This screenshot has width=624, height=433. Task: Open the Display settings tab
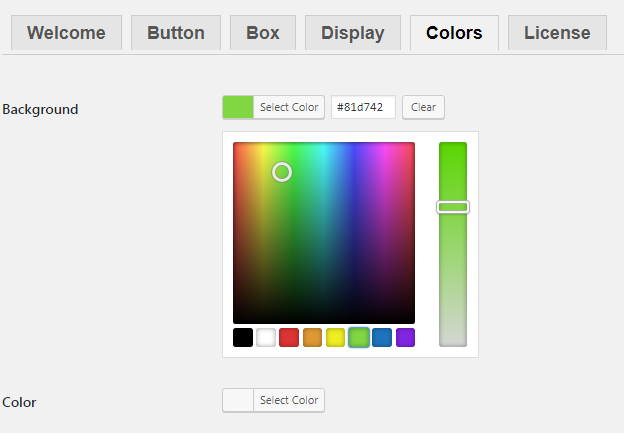[353, 33]
